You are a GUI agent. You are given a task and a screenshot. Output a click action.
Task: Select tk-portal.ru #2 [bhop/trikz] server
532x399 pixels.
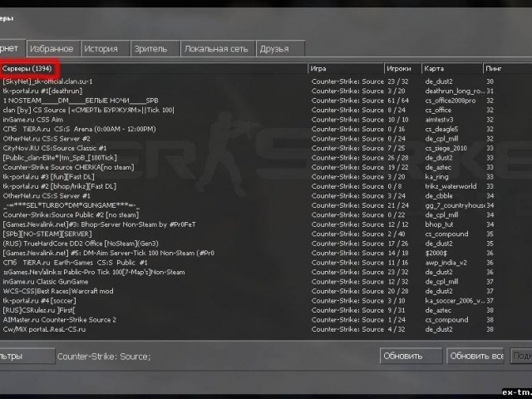coord(266,186)
